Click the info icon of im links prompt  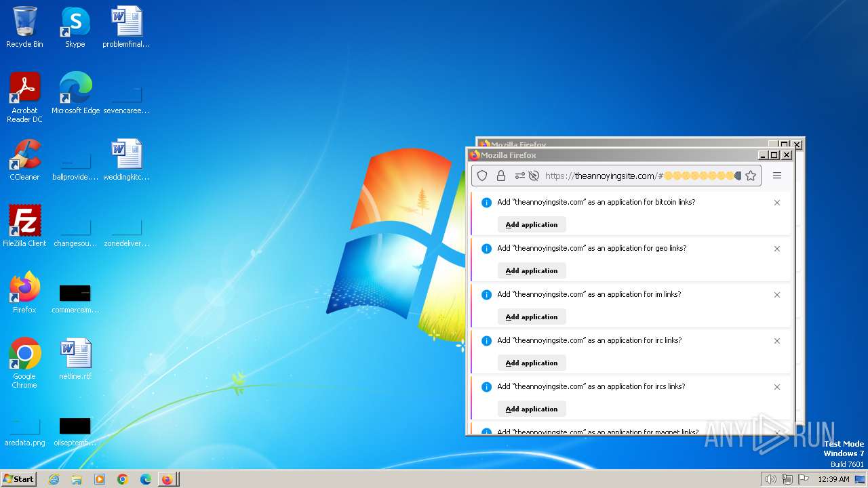point(486,295)
